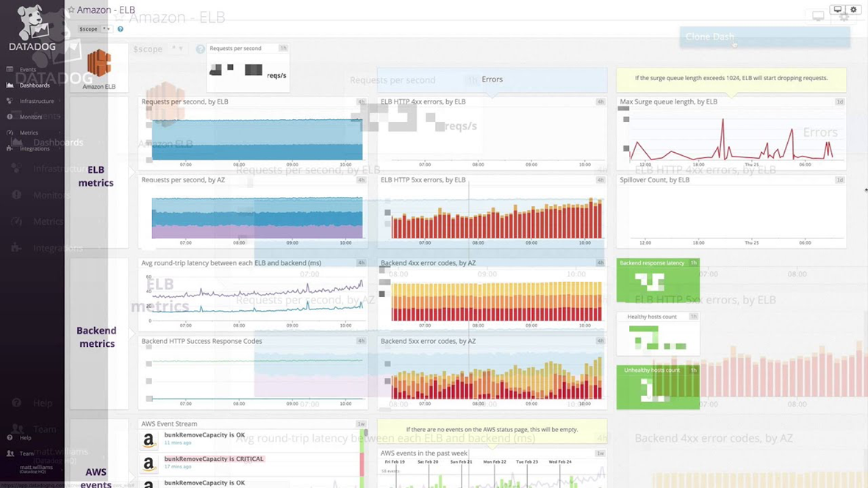Screen dimensions: 868x488
Task: Open the Help icon in the sidebar
Action: click(10, 437)
